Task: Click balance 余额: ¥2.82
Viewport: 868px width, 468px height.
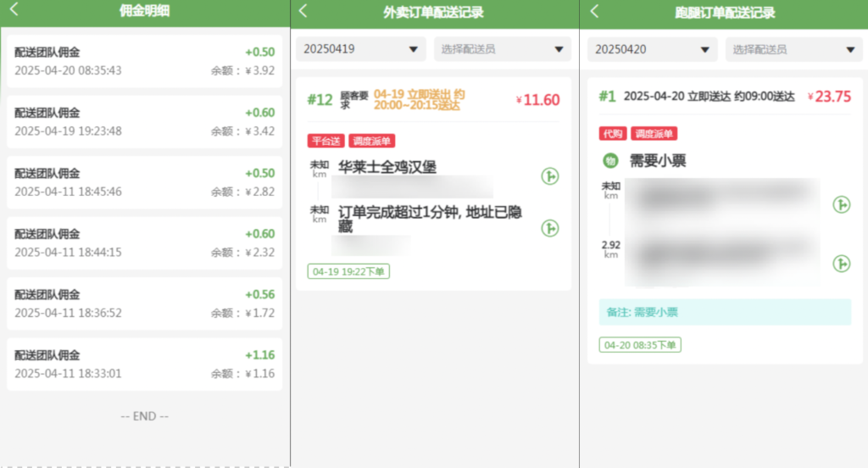Action: (242, 192)
